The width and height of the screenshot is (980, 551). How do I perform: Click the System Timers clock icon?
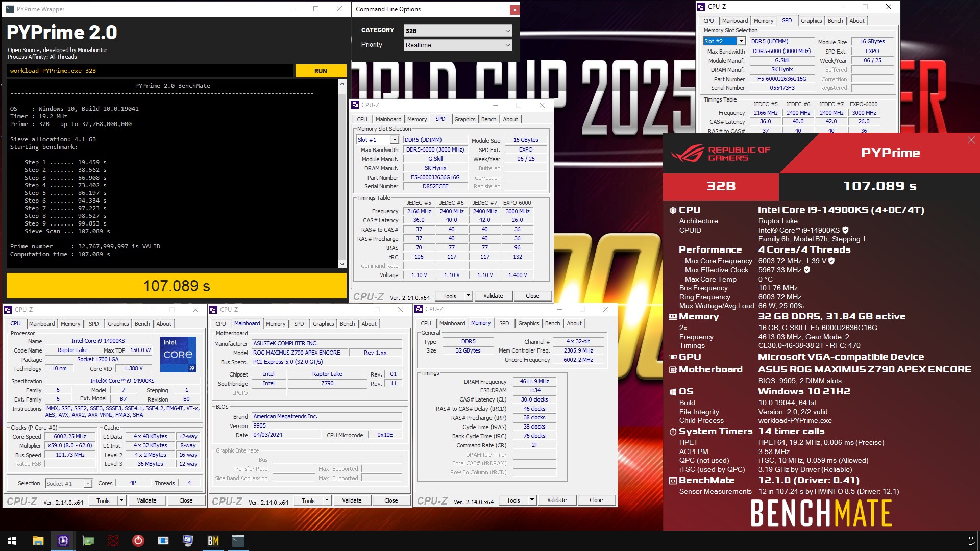coord(673,432)
